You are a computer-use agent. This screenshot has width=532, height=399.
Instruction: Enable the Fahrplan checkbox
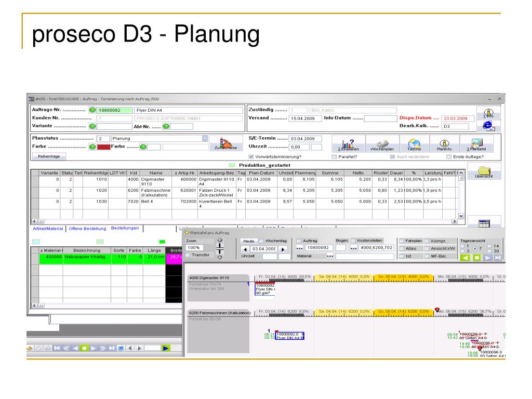coord(402,241)
